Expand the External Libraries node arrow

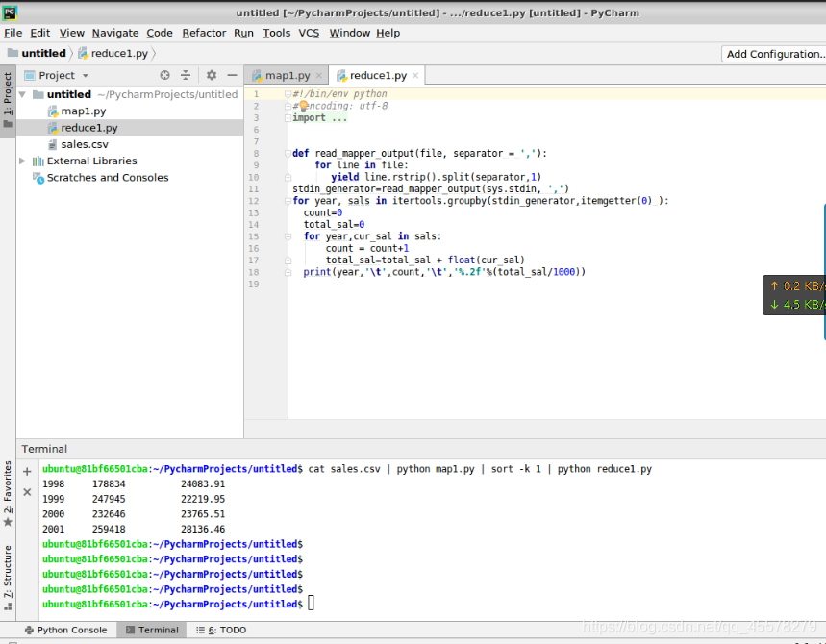(23, 161)
